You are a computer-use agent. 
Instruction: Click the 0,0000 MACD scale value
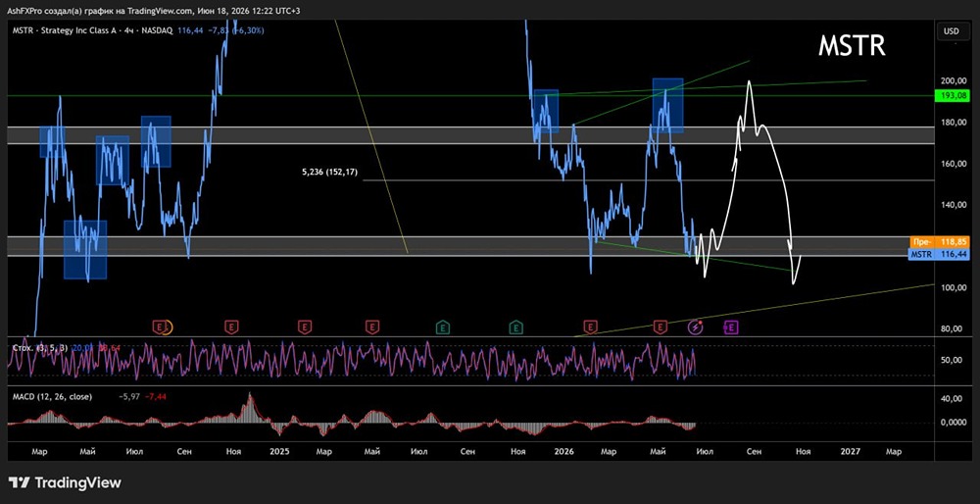coord(954,422)
